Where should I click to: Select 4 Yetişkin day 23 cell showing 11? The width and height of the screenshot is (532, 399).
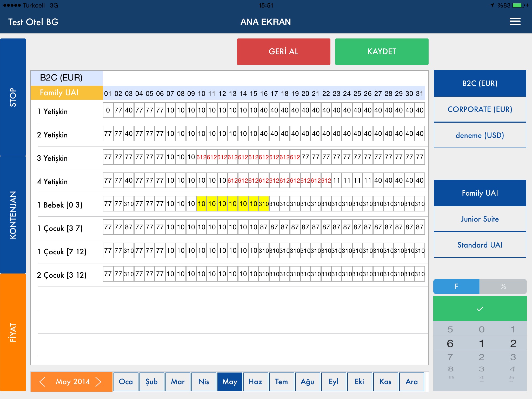click(337, 180)
